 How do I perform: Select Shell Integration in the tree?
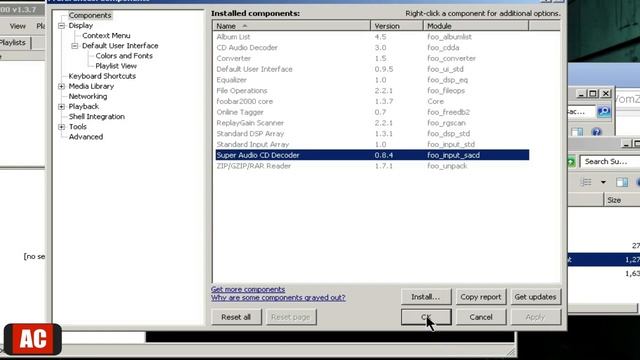click(97, 116)
